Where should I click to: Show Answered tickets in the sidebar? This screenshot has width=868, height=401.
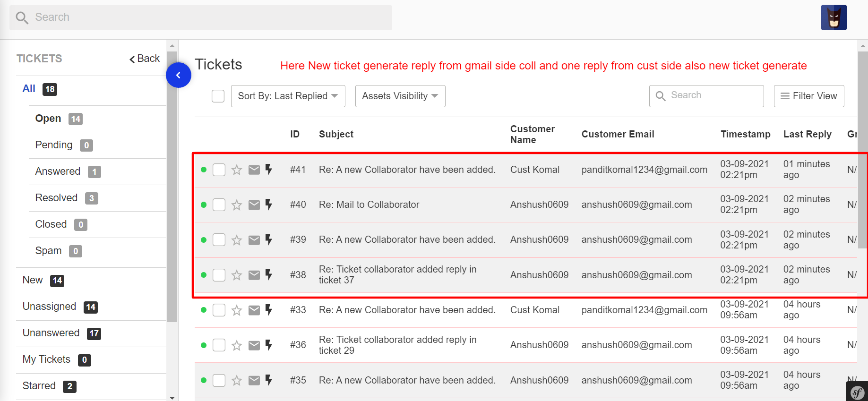point(58,171)
